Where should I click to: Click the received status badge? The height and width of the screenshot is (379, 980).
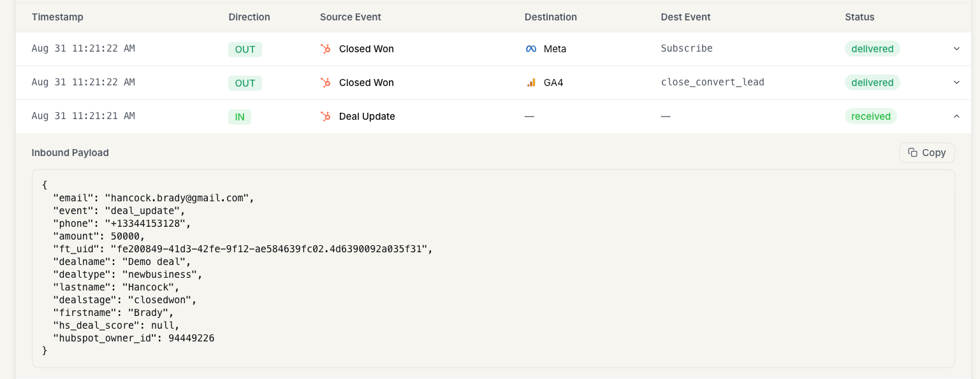(870, 117)
